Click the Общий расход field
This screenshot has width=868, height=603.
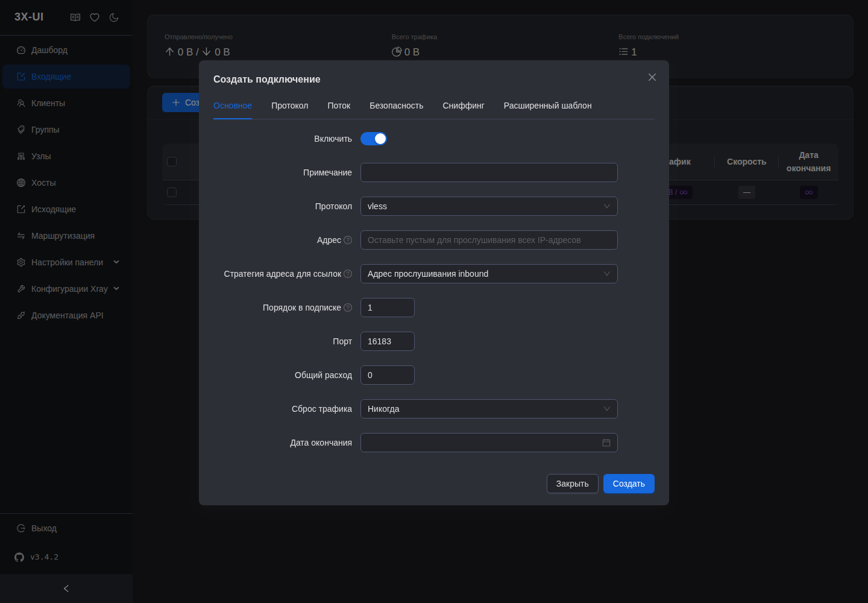point(388,375)
